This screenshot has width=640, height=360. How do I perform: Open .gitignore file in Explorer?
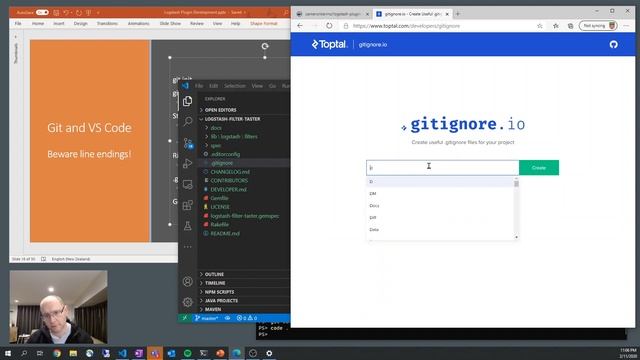(x=222, y=163)
